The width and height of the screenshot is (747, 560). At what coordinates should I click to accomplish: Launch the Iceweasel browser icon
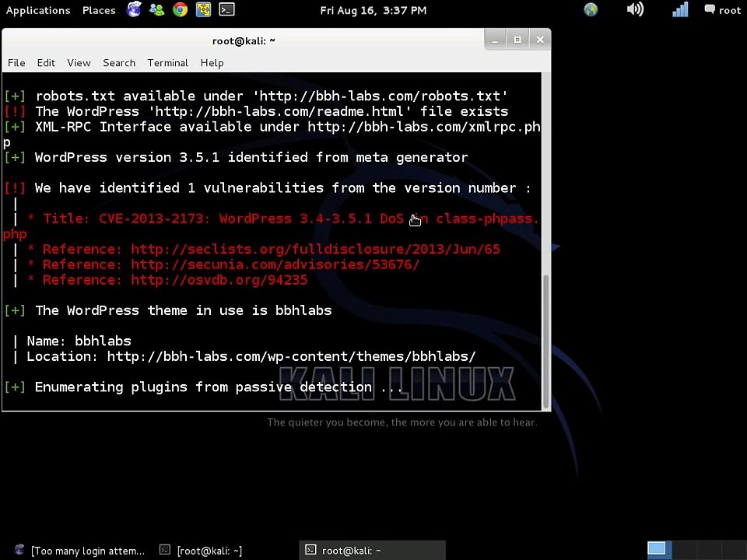134,9
